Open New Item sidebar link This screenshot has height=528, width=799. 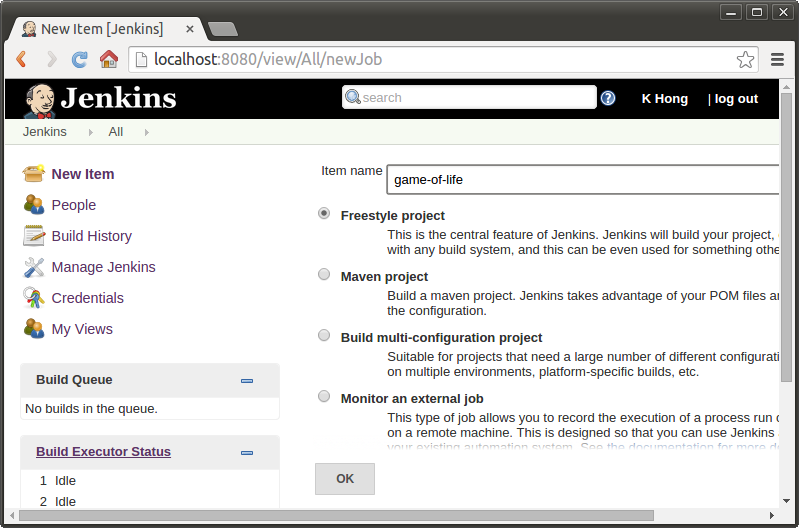coord(83,174)
